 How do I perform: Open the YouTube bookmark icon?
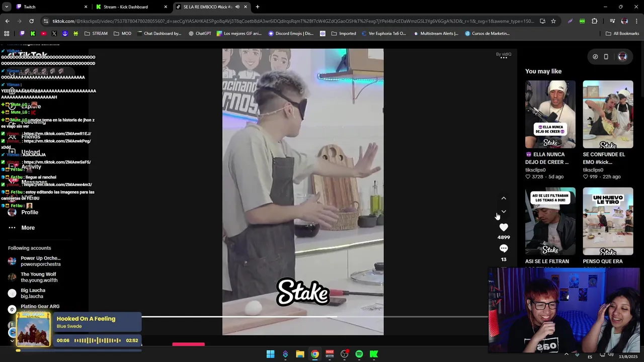(43, 34)
